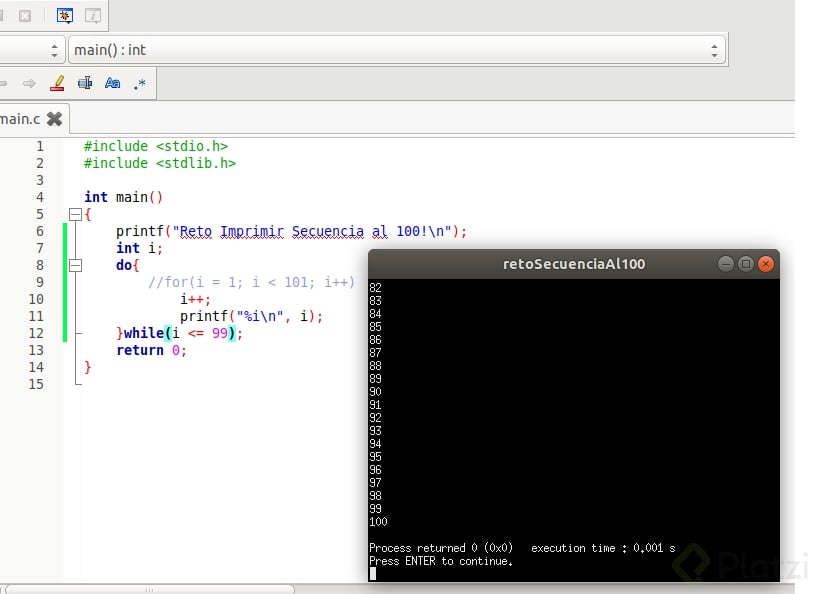Click the stop debugger X icon

(x=25, y=16)
